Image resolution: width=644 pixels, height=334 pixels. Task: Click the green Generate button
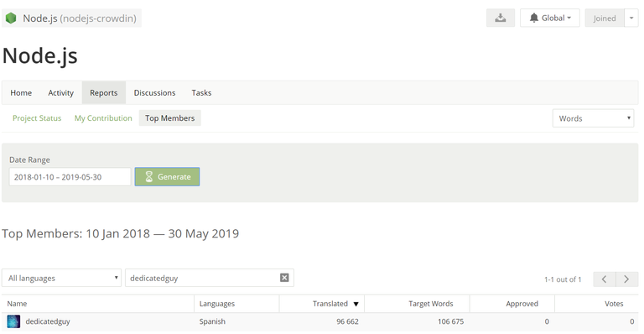[167, 177]
